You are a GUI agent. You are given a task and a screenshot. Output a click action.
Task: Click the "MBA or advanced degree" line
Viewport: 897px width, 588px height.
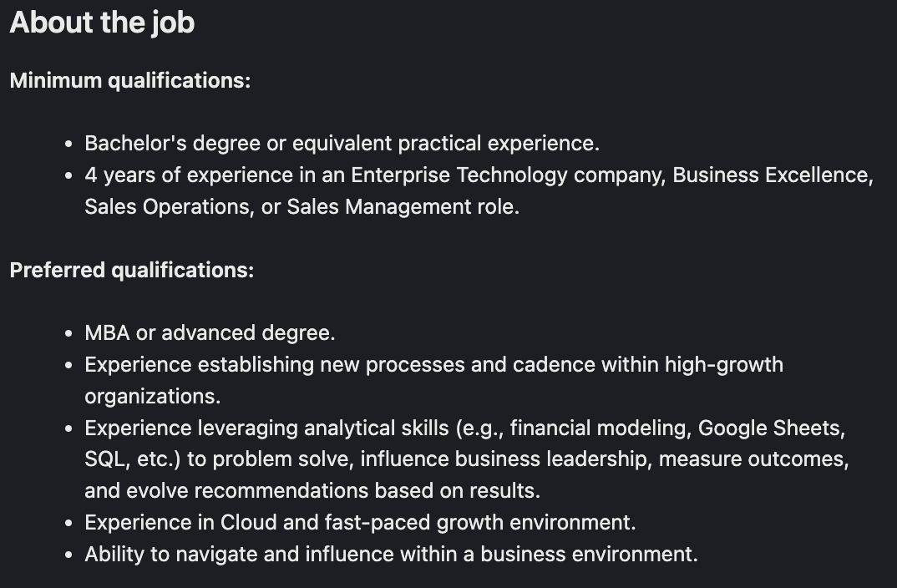click(210, 333)
